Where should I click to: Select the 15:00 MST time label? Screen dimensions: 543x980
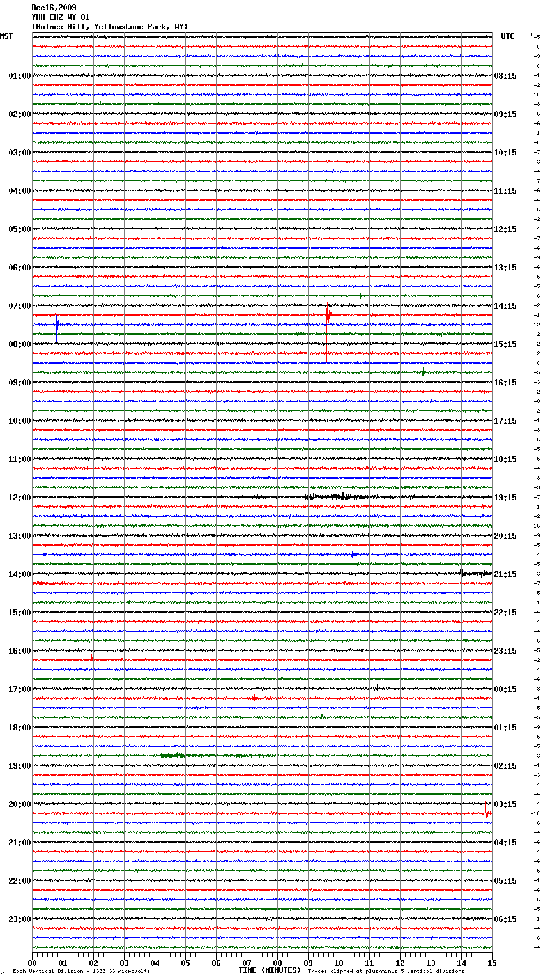pos(20,613)
